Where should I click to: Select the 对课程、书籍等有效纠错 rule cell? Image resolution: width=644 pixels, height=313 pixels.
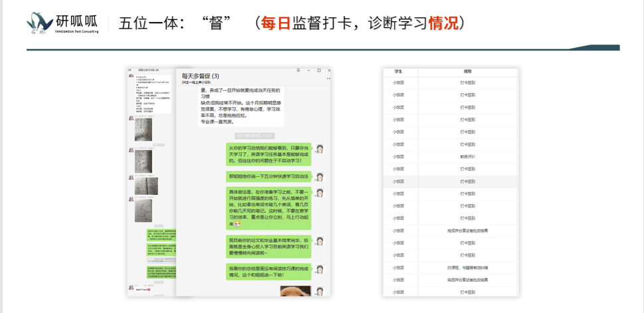pos(467,268)
